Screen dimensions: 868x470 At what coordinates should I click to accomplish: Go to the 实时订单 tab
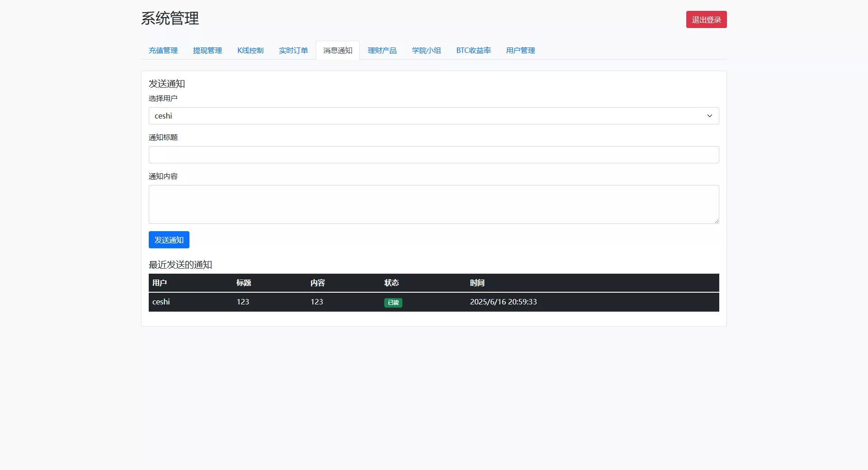(x=293, y=50)
